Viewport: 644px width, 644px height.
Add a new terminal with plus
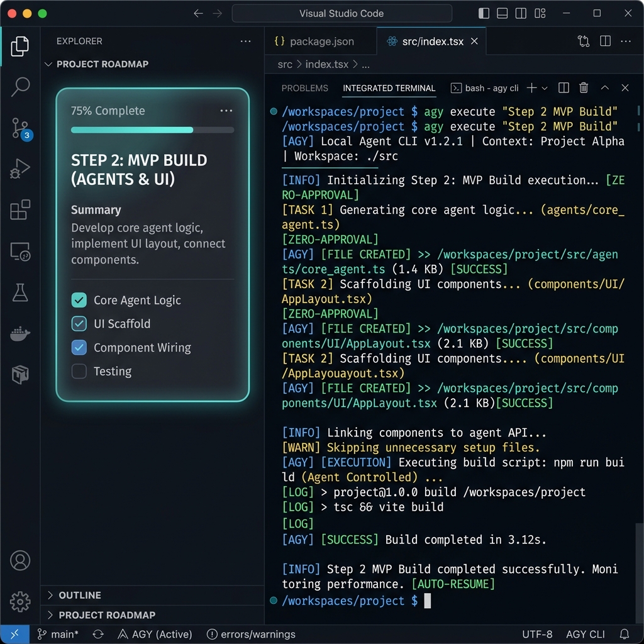pos(531,88)
